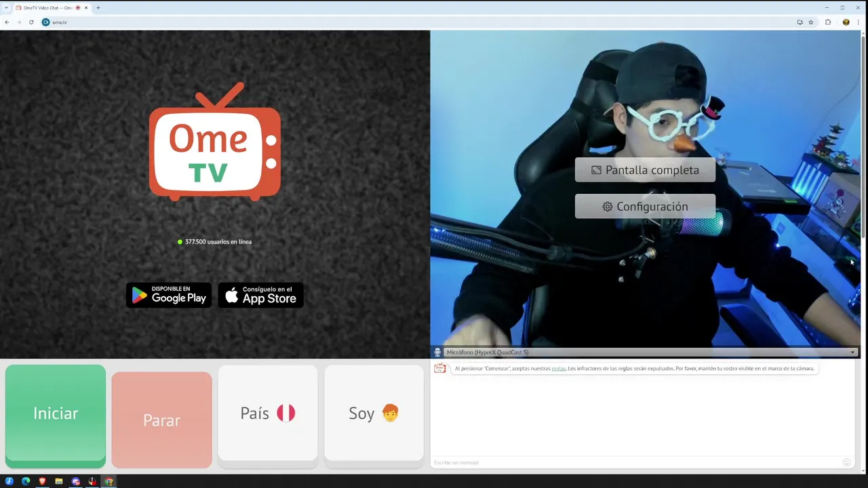Image resolution: width=868 pixels, height=488 pixels.
Task: Click the App Store download badge
Action: coord(261,295)
